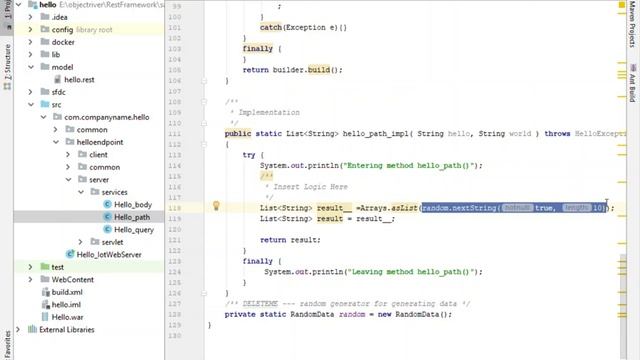Click the docker folder icon
This screenshot has height=360, width=640.
[x=45, y=42]
